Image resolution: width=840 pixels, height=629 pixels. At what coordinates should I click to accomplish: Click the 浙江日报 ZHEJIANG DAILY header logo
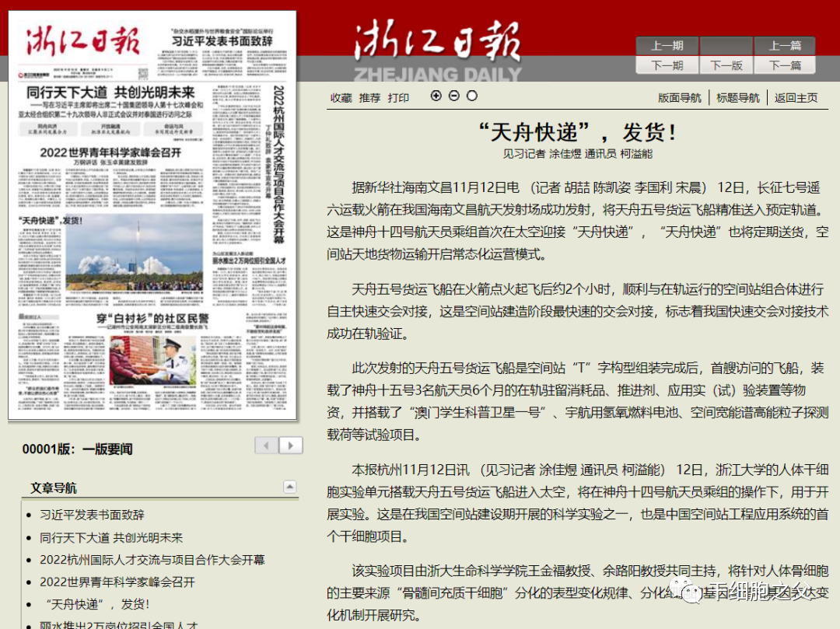(437, 50)
